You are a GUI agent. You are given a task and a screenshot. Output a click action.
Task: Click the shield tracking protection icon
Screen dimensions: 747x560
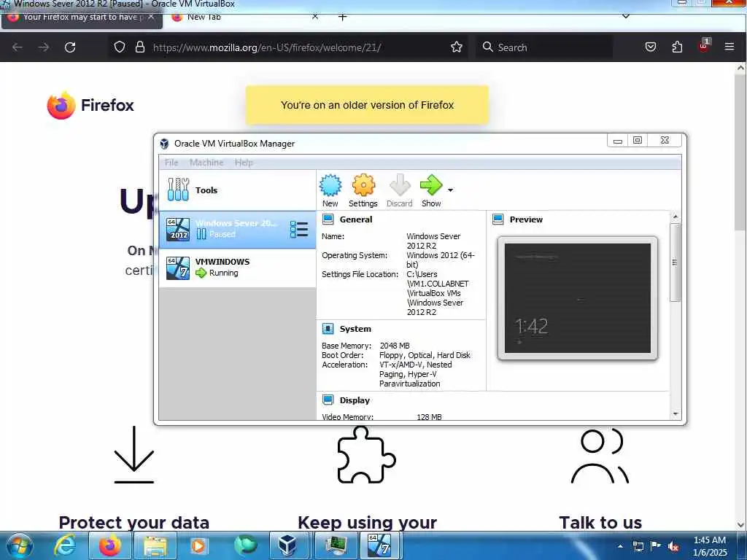tap(120, 47)
